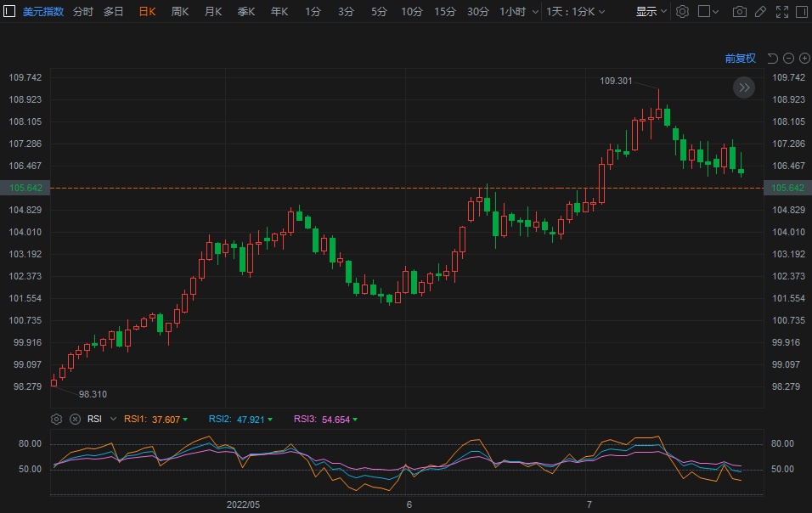This screenshot has width=812, height=513.
Task: Expand the 1天：1分K dropdown
Action: click(576, 12)
